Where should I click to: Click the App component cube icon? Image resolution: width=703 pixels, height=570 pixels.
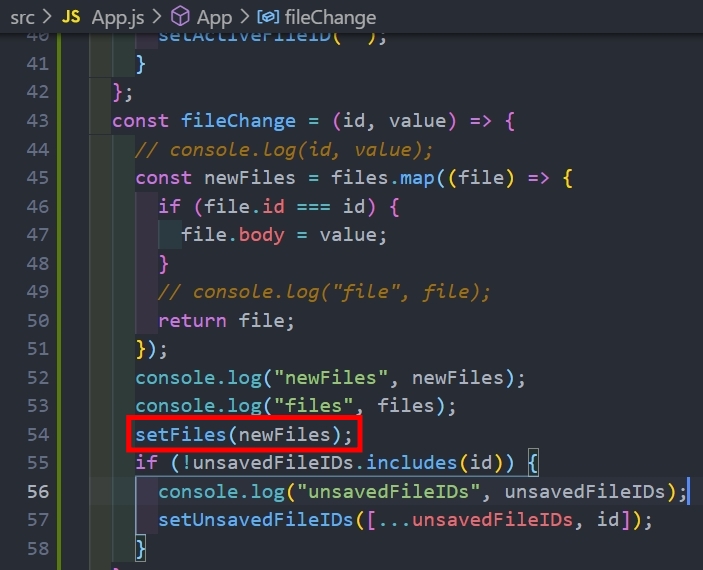coord(180,17)
